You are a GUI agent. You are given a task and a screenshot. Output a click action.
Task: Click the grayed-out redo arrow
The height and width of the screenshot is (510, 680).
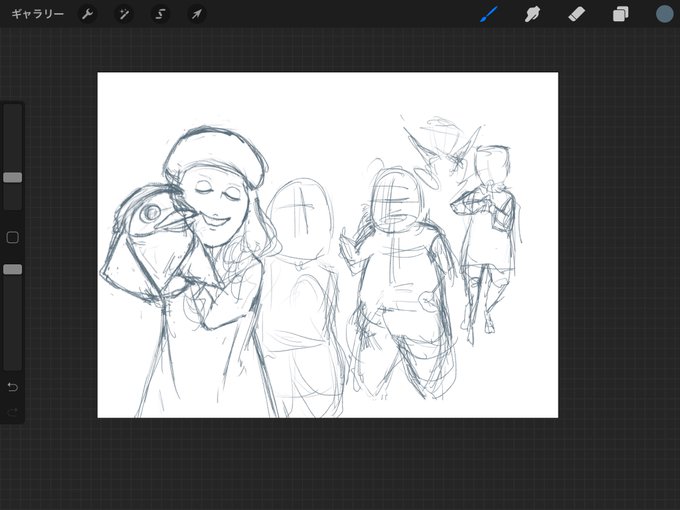[13, 412]
